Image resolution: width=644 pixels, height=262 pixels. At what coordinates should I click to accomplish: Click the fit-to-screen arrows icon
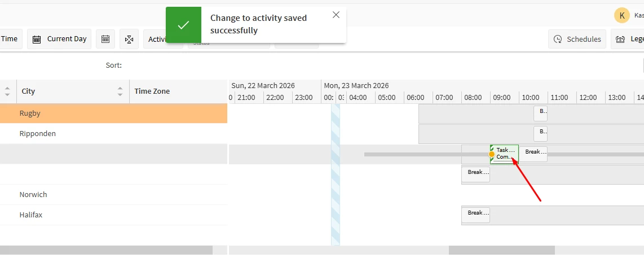click(x=129, y=39)
